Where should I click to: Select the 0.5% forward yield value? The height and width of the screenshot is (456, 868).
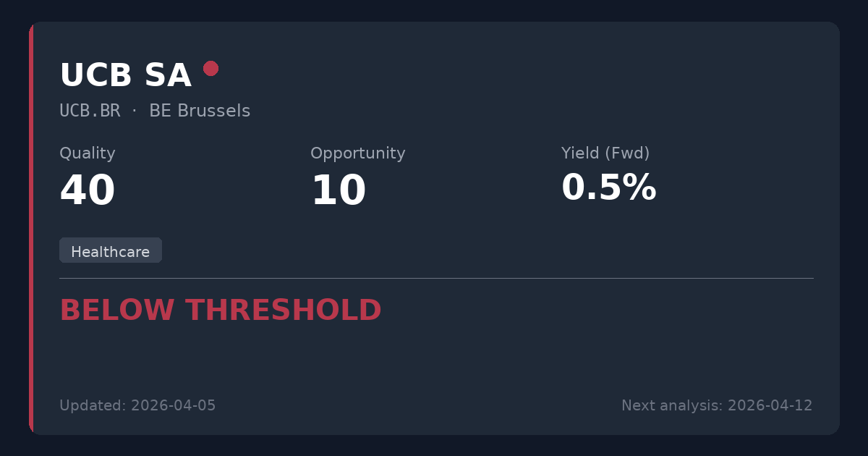[608, 188]
